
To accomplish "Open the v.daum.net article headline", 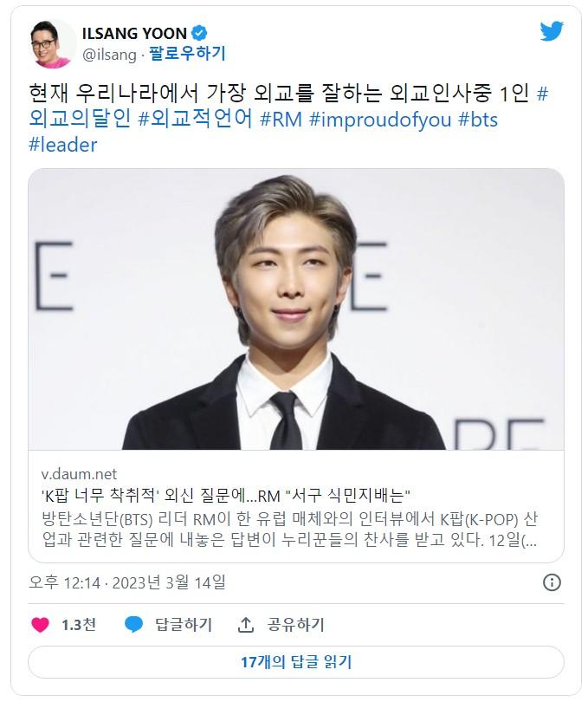I will (225, 495).
